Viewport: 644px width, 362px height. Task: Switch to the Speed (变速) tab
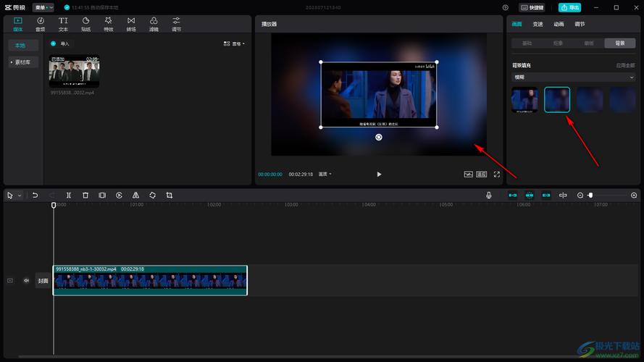tap(538, 24)
